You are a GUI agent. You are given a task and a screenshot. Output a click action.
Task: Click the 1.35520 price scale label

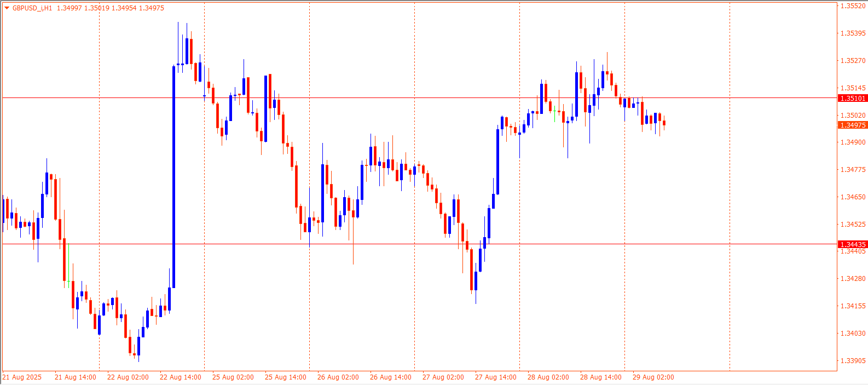coord(853,7)
